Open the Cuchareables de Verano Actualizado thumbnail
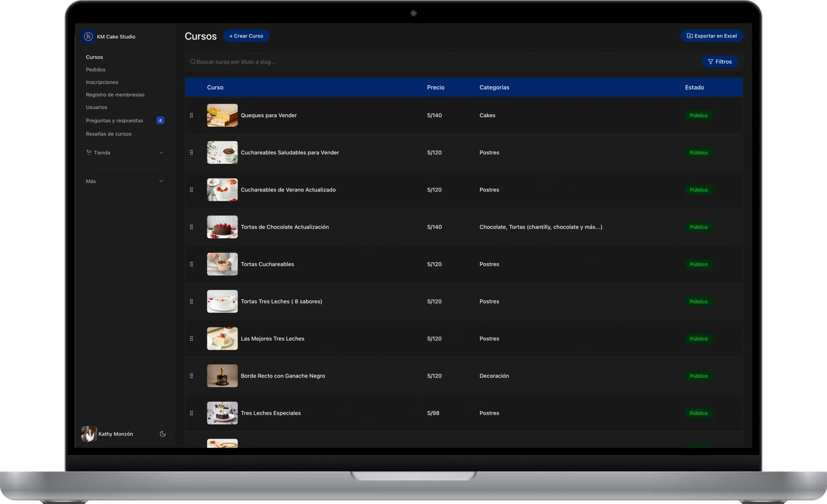This screenshot has width=827, height=504. 222,190
